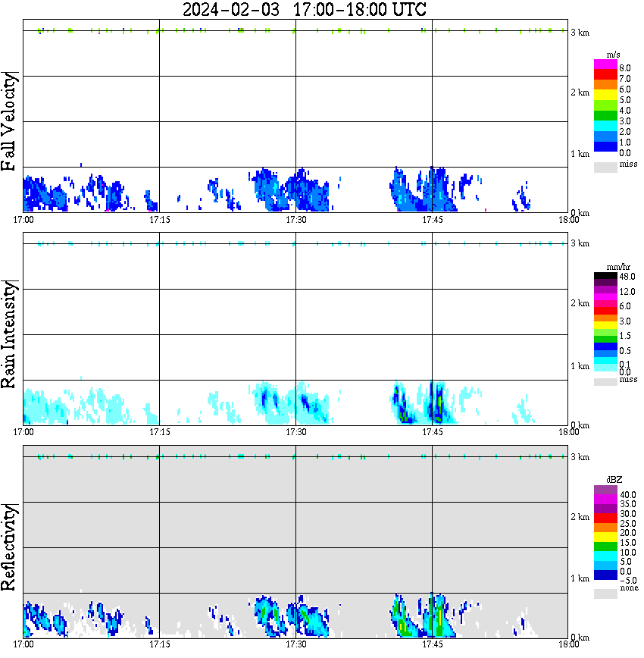
Task: Click the cyan swatch in the m/s legend
Action: tap(605, 126)
